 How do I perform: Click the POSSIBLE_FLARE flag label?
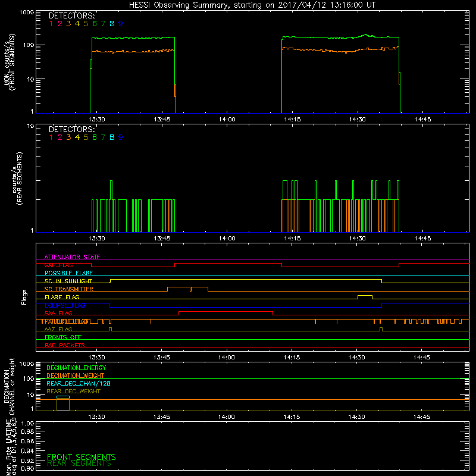coord(68,273)
